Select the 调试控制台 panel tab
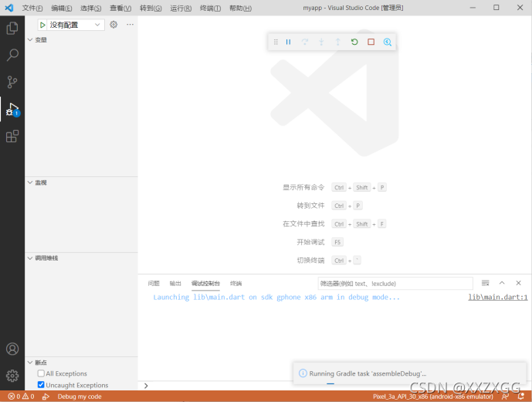Screen dimensions: 532x402 205,283
